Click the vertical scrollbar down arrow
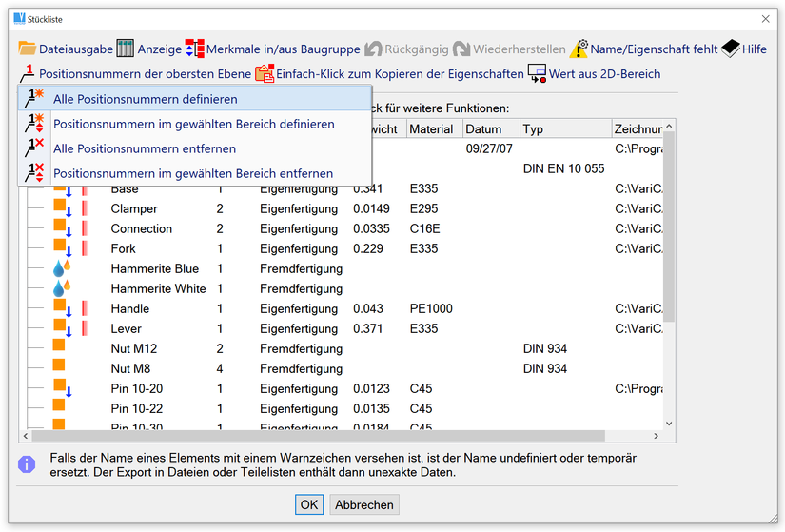This screenshot has width=785, height=532. 668,424
